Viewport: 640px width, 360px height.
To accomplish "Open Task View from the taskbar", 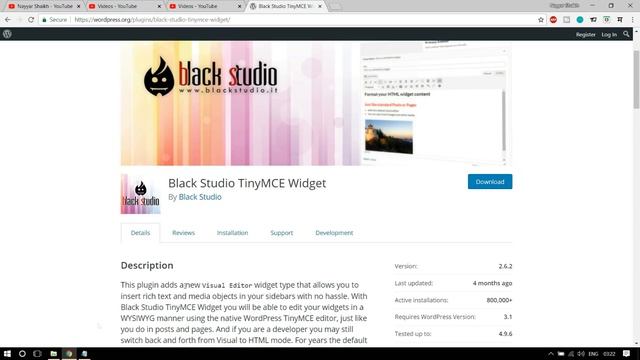I will [37, 353].
